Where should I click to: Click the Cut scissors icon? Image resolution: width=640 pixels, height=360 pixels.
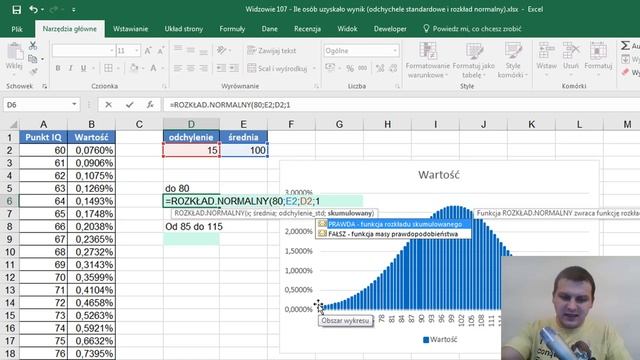coord(33,46)
